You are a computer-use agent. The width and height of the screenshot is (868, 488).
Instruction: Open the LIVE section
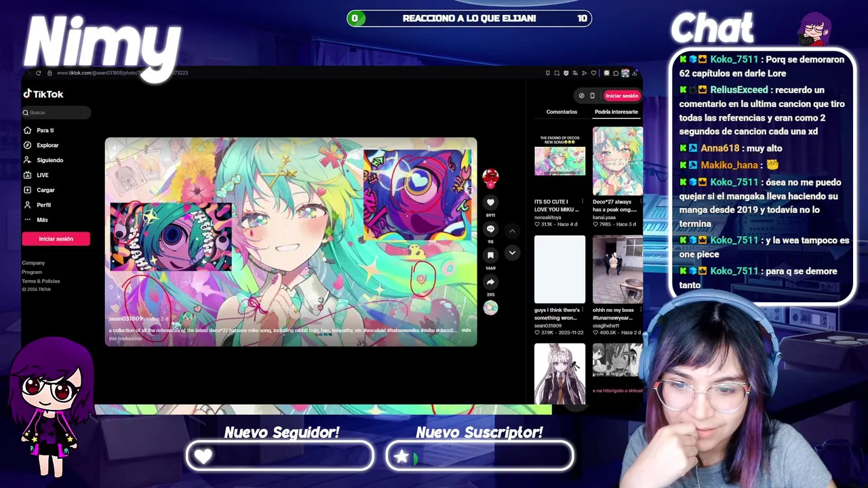tap(36, 175)
